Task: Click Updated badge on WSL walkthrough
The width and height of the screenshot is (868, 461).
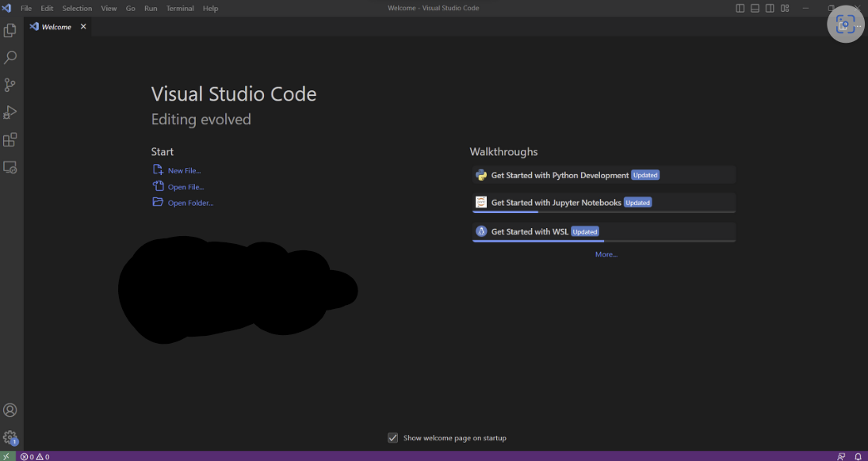Action: [x=585, y=232]
